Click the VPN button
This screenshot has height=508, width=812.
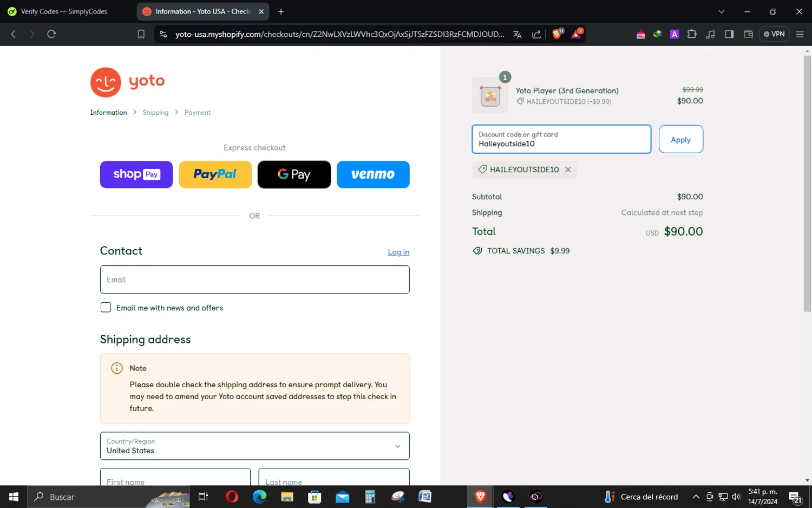pos(774,34)
